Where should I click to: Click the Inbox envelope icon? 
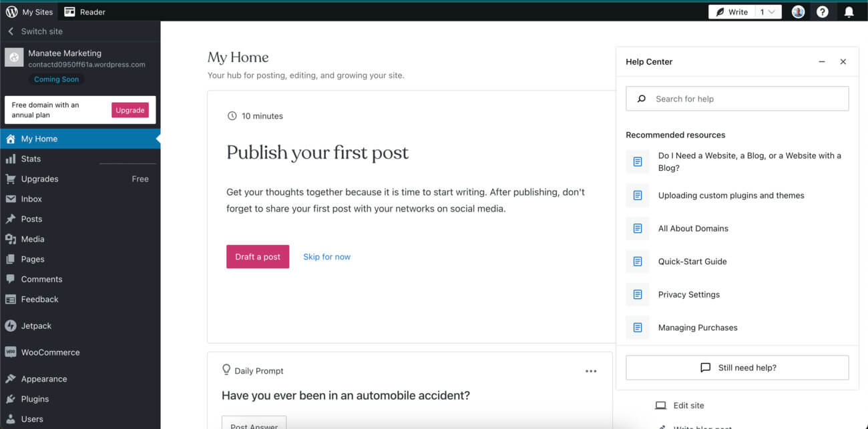pyautogui.click(x=11, y=199)
